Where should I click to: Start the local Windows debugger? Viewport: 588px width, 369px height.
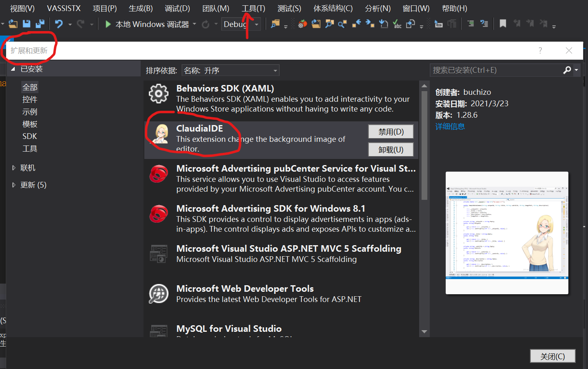[147, 25]
